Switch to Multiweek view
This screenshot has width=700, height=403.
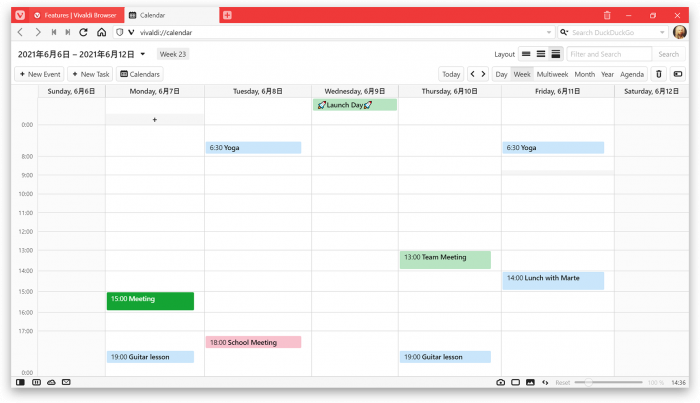(552, 74)
